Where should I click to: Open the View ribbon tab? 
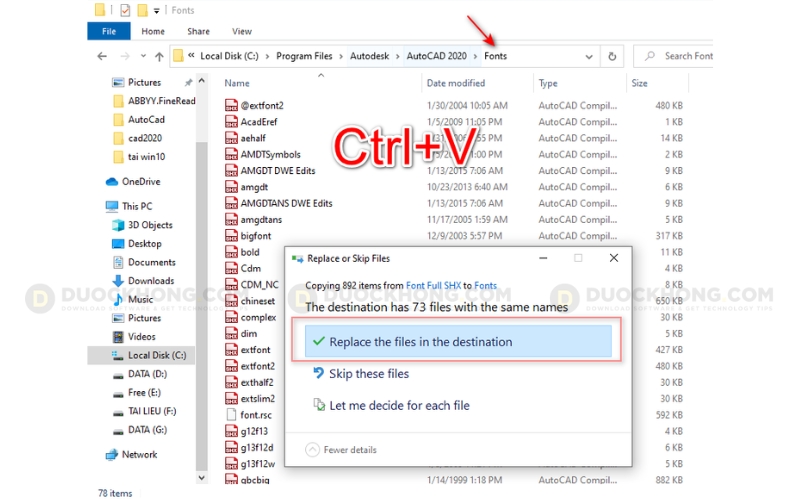242,31
